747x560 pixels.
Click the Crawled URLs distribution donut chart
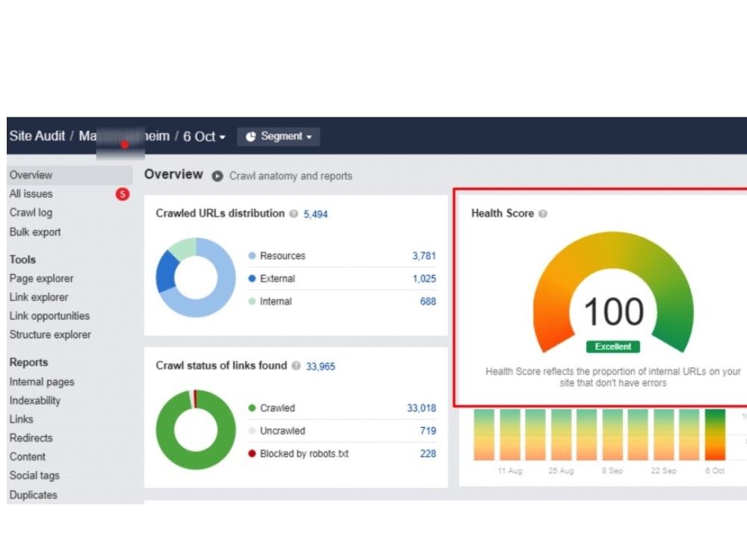coord(195,278)
